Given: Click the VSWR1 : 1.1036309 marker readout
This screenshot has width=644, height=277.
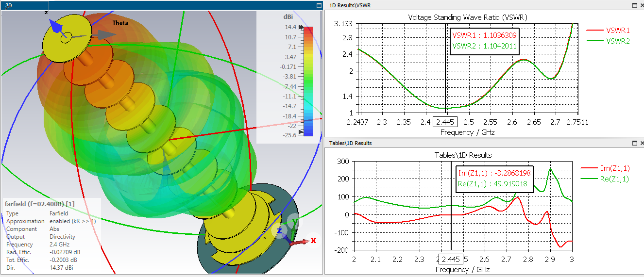Looking at the screenshot, I should (484, 35).
